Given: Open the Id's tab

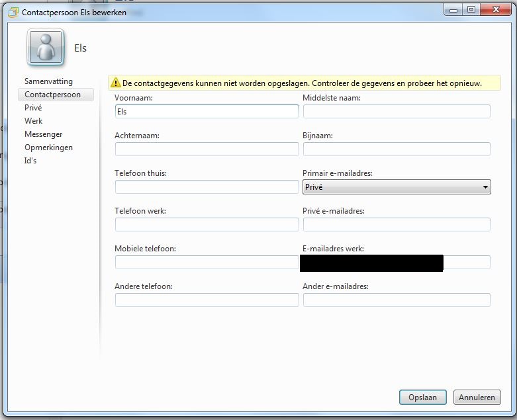Looking at the screenshot, I should point(30,161).
